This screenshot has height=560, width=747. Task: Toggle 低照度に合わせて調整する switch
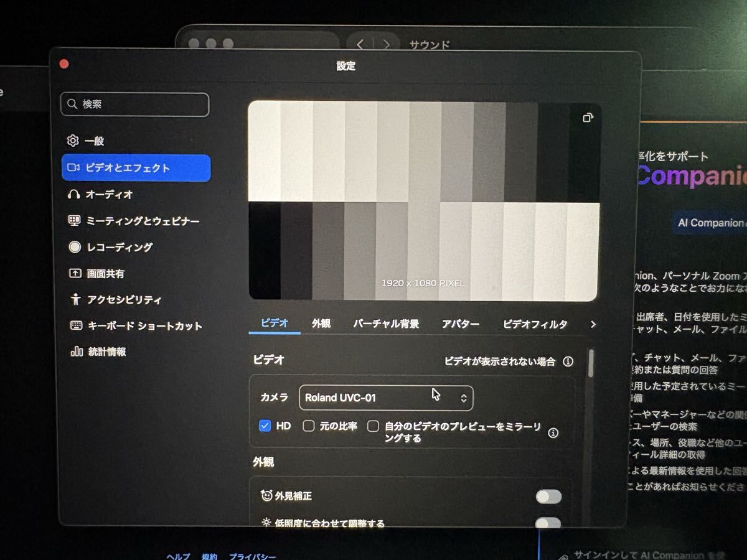[548, 525]
